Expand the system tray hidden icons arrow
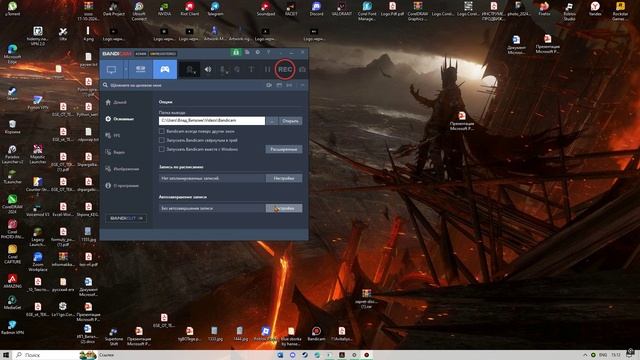The height and width of the screenshot is (360, 640). 585,355
